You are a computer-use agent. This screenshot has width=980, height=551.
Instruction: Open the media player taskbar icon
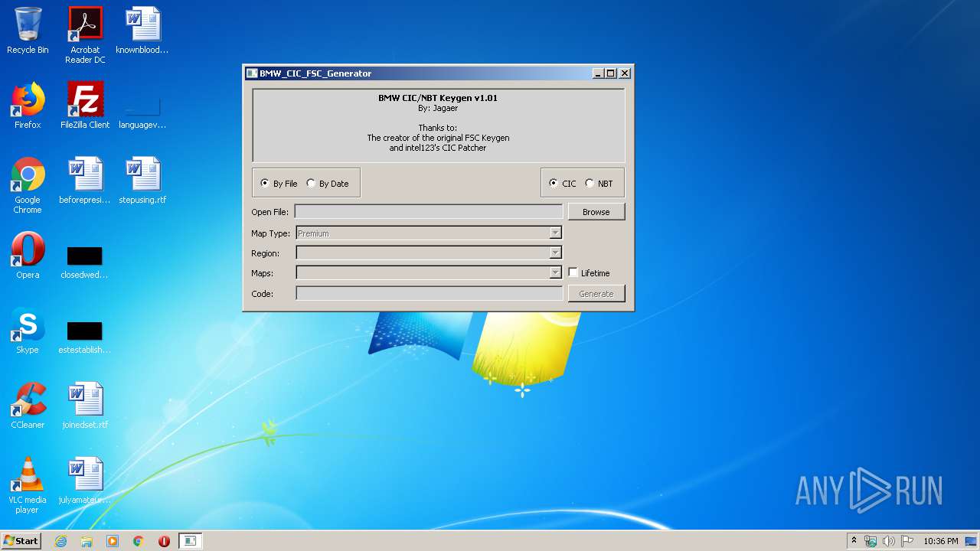[x=113, y=541]
